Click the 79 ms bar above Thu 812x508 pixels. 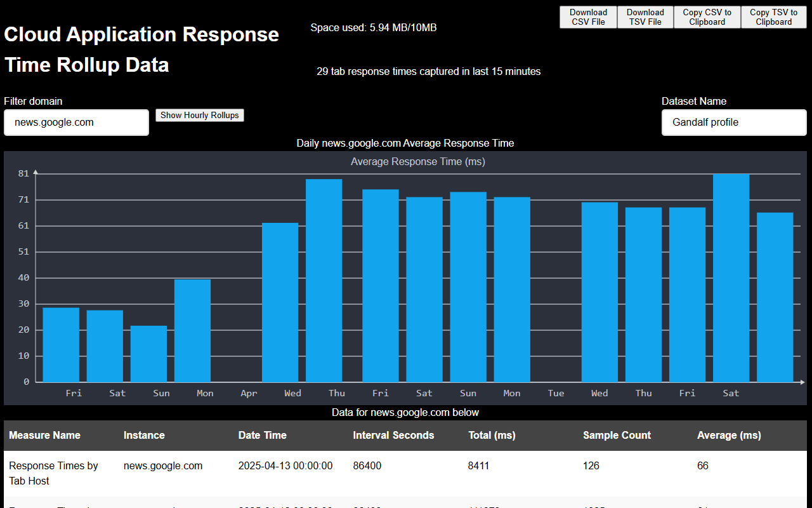324,281
